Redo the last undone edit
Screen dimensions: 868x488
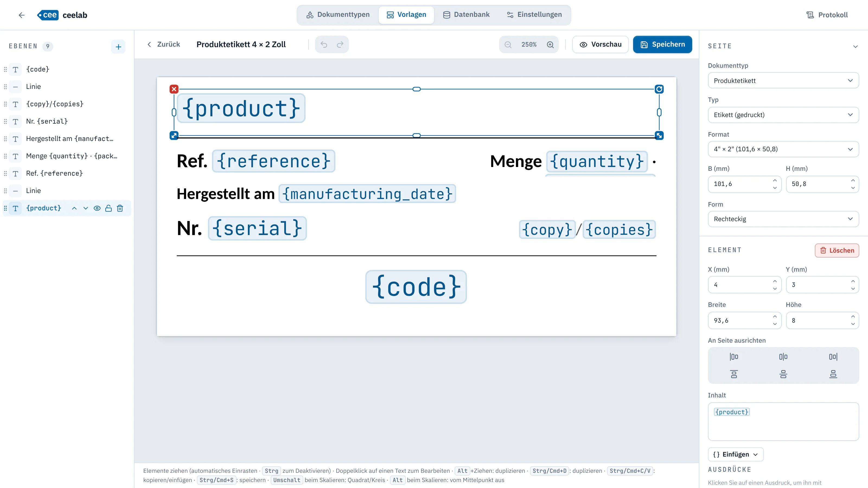(x=340, y=44)
